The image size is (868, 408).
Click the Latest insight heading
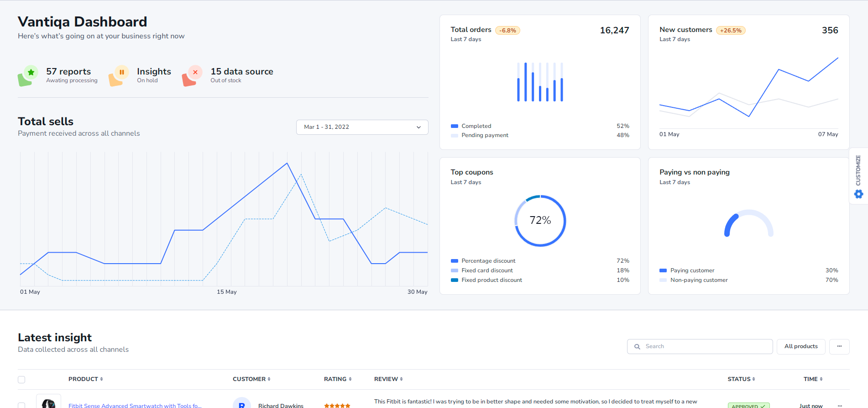[x=55, y=338]
